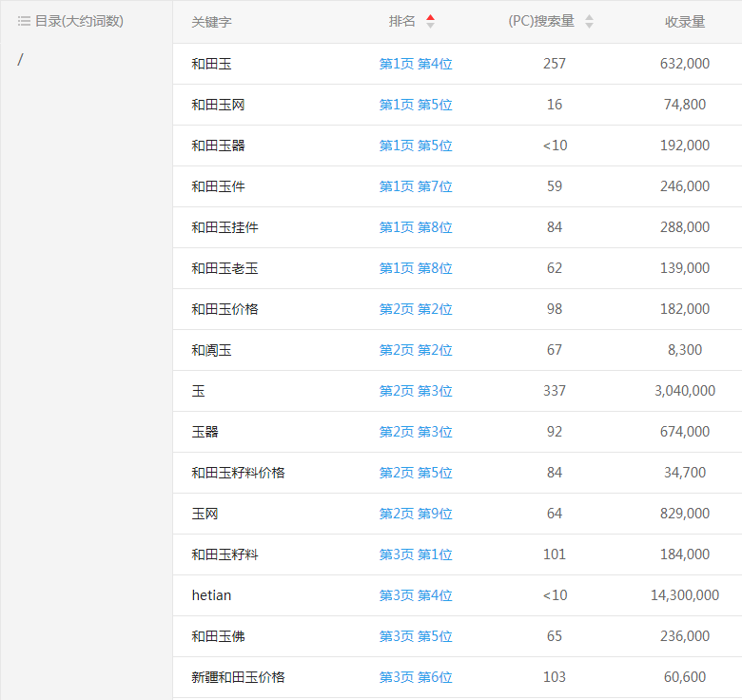Open 第2页 第5位 link for 和田玉籽料价格
This screenshot has height=700, width=742.
(x=416, y=473)
